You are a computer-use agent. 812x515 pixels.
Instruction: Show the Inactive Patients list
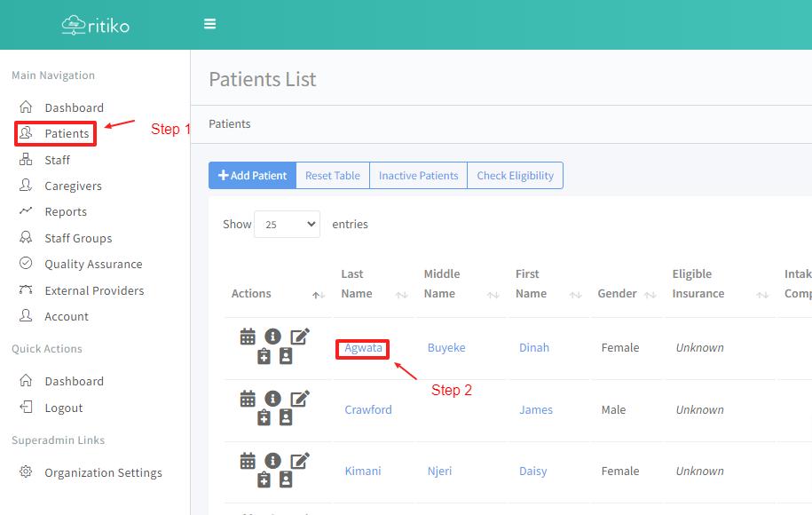[418, 176]
